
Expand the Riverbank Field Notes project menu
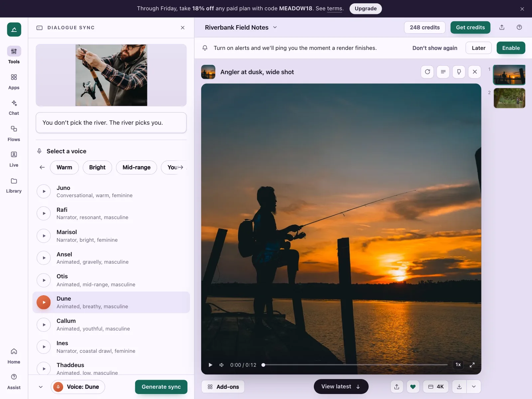(275, 27)
